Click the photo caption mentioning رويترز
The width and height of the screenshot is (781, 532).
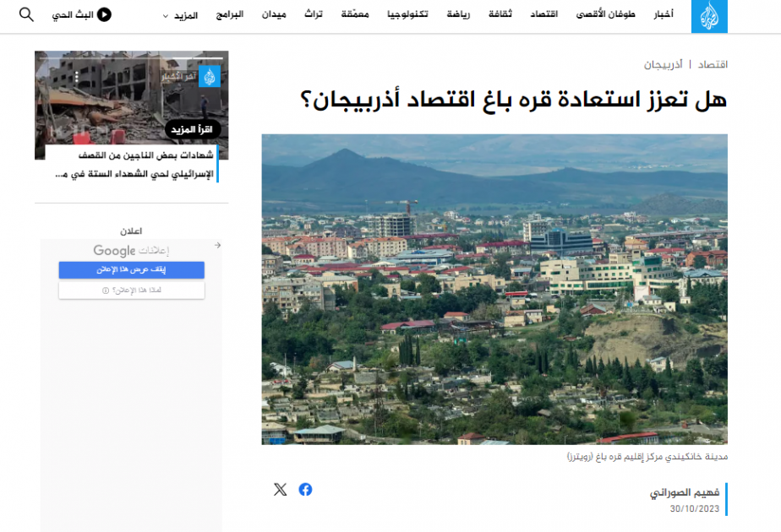(x=647, y=456)
